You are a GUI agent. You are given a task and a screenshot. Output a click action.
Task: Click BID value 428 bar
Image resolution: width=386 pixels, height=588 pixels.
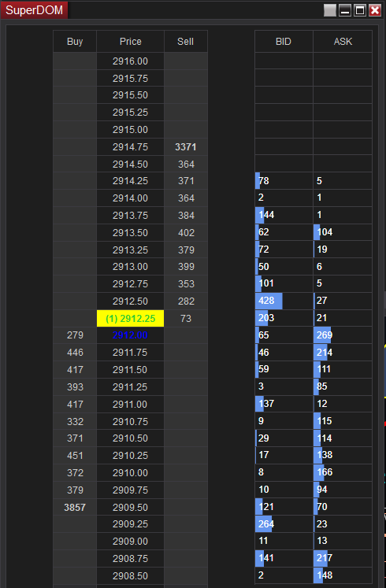point(269,301)
